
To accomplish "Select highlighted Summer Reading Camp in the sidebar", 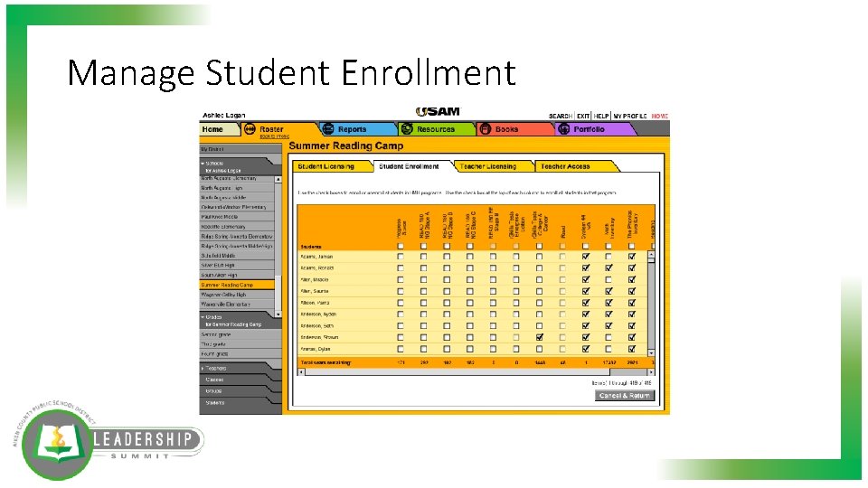I will click(x=237, y=285).
